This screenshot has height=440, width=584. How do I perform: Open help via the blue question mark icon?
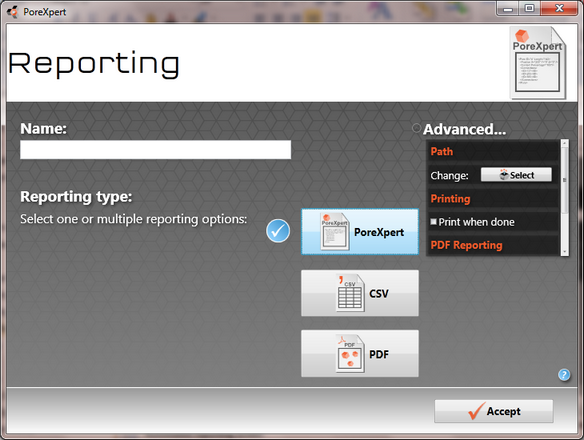564,374
